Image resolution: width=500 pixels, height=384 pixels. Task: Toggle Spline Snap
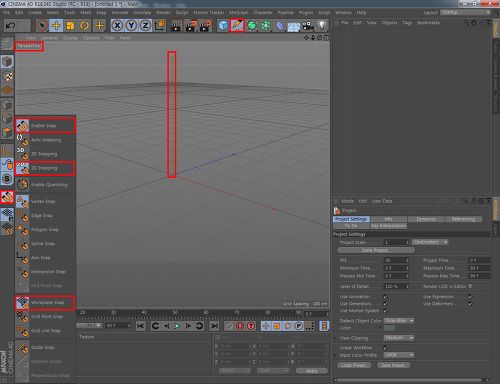(x=45, y=244)
